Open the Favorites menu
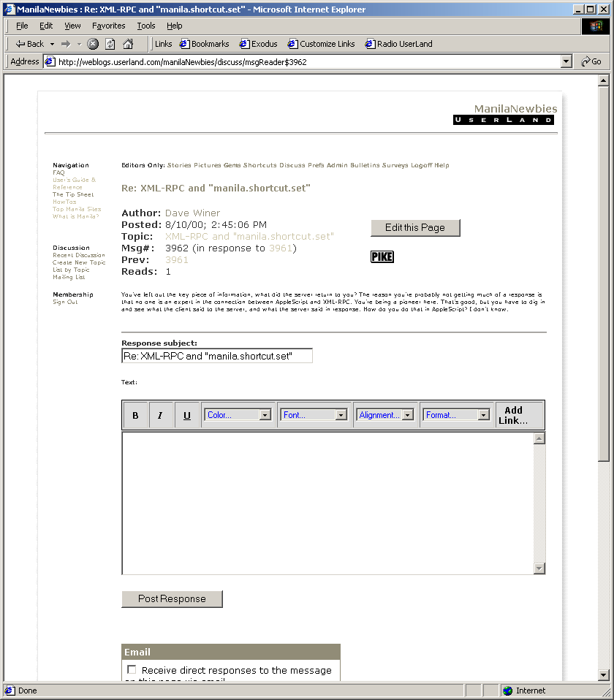Viewport: 614px width, 700px height. pos(108,26)
